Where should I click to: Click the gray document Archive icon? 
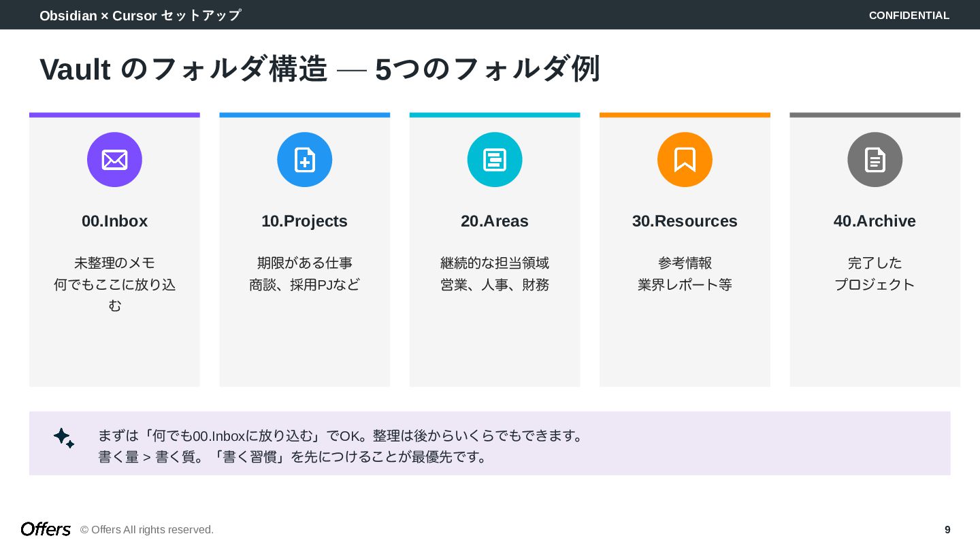875,160
